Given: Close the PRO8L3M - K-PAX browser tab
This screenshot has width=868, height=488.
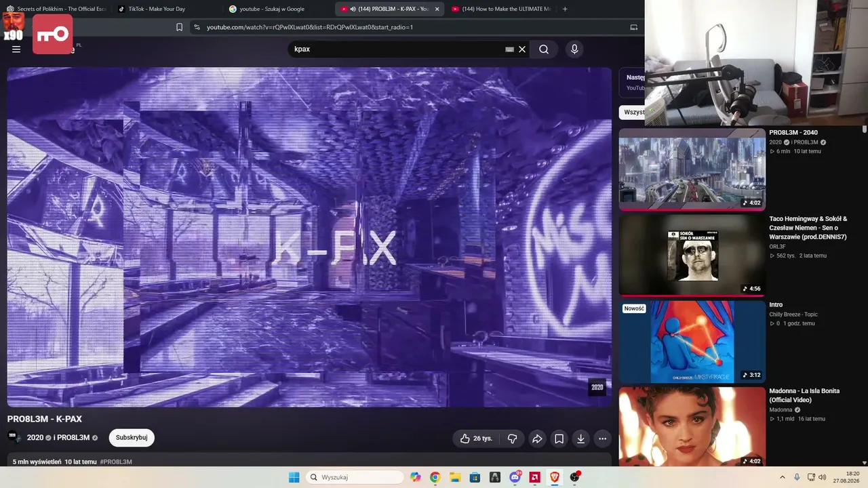Looking at the screenshot, I should 437,9.
